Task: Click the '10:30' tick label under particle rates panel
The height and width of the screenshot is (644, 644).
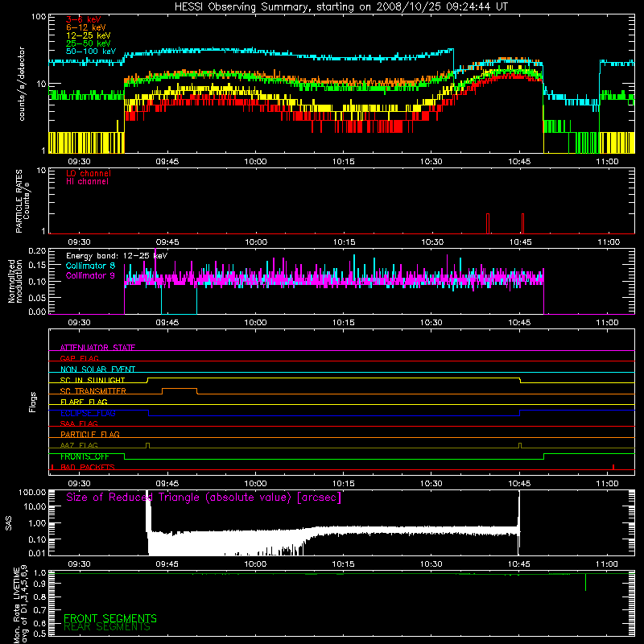Action: 432,242
